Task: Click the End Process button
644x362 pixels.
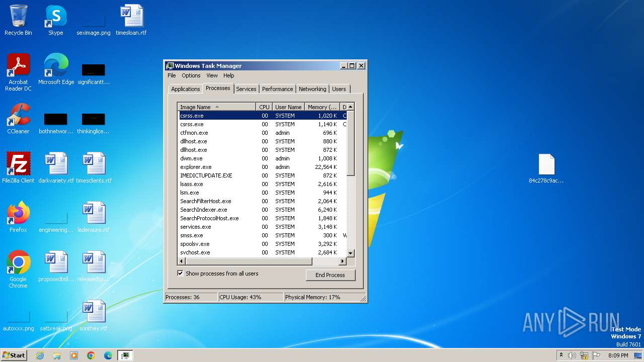Action: pyautogui.click(x=330, y=275)
